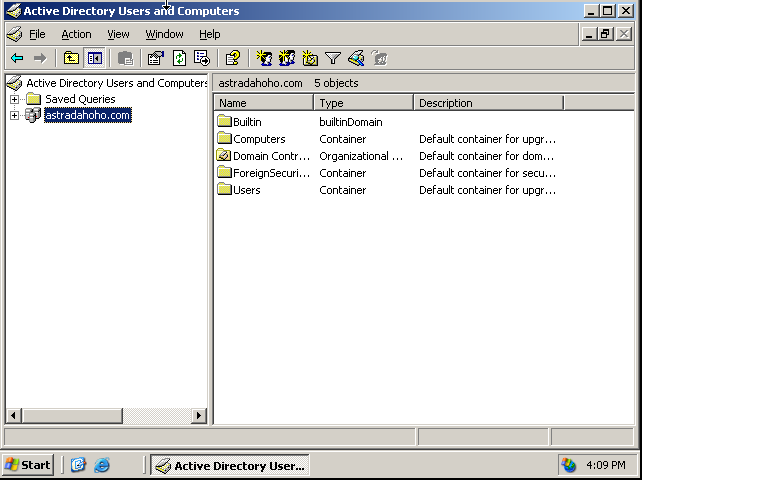Viewport: 768px width, 480px height.
Task: Refresh the view with green arrows icon
Action: pyautogui.click(x=179, y=59)
